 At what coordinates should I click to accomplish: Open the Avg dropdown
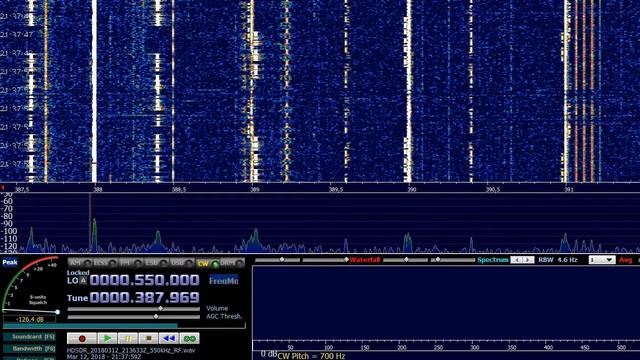pyautogui.click(x=602, y=260)
